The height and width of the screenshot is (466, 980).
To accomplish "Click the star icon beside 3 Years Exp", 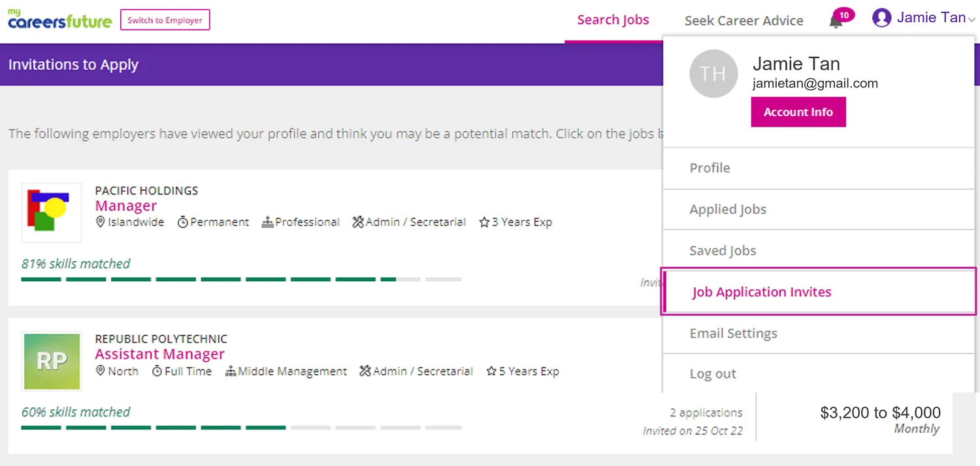I will click(x=483, y=222).
